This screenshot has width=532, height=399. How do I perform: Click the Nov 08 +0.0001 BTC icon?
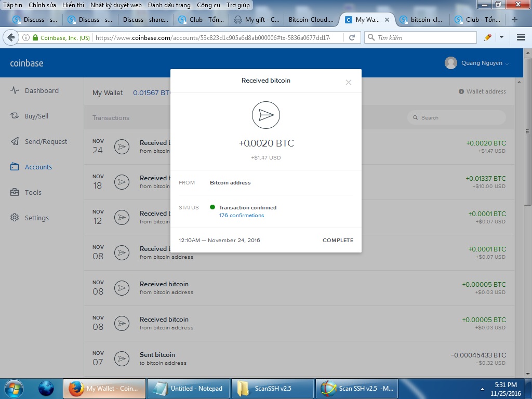(122, 253)
